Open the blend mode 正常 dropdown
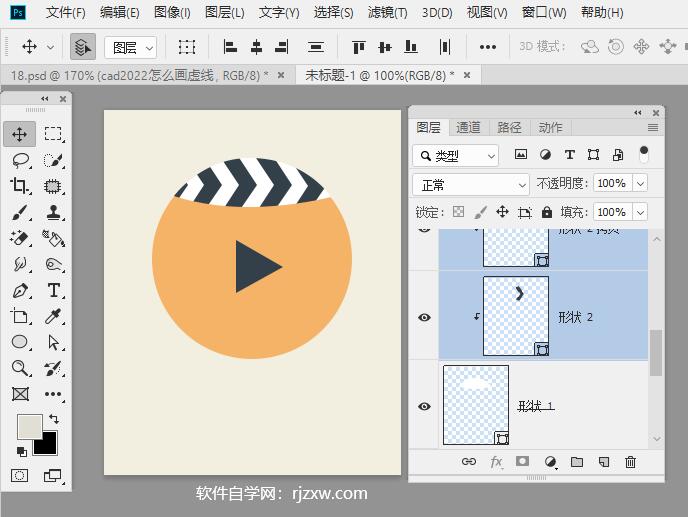Viewport: 688px width, 517px height. 470,185
